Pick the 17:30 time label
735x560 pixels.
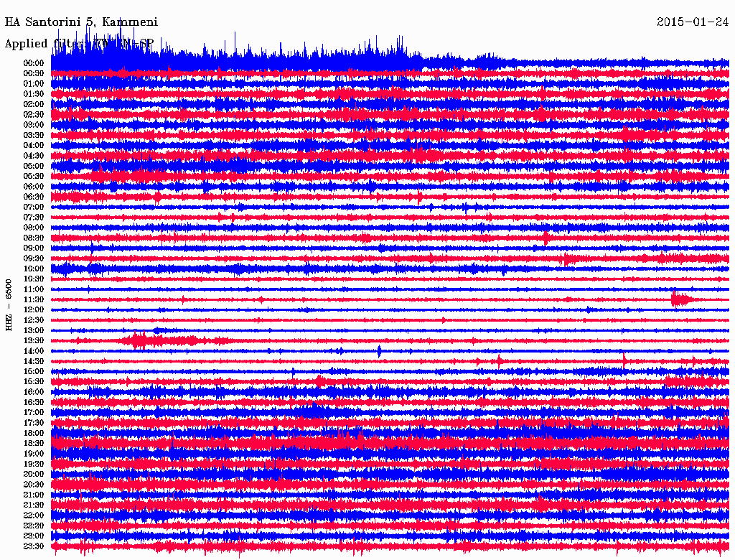tap(34, 423)
